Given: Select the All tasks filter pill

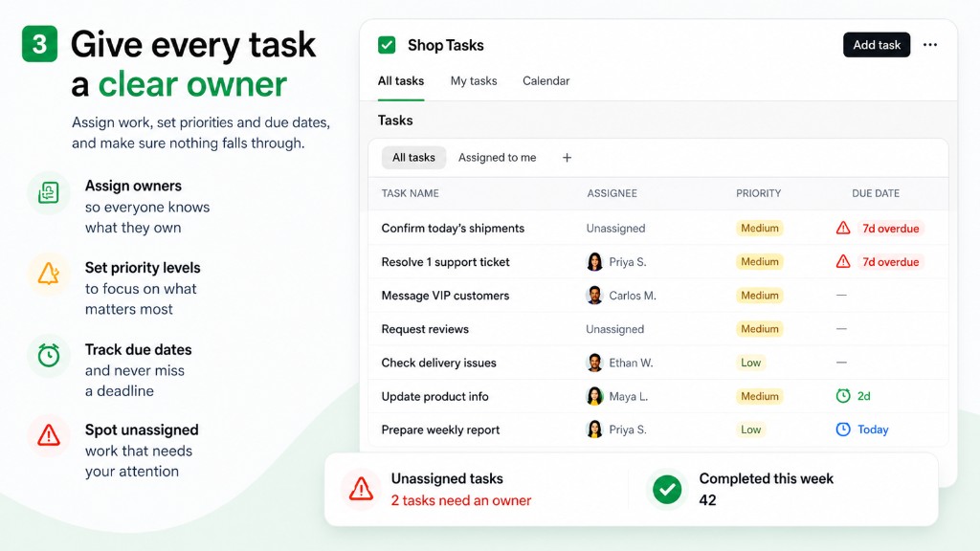Looking at the screenshot, I should point(413,158).
